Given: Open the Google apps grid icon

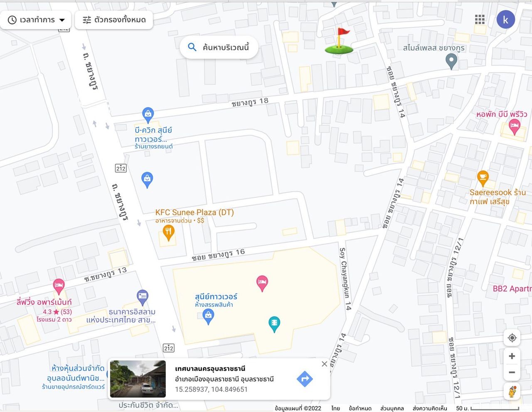Looking at the screenshot, I should pos(480,19).
